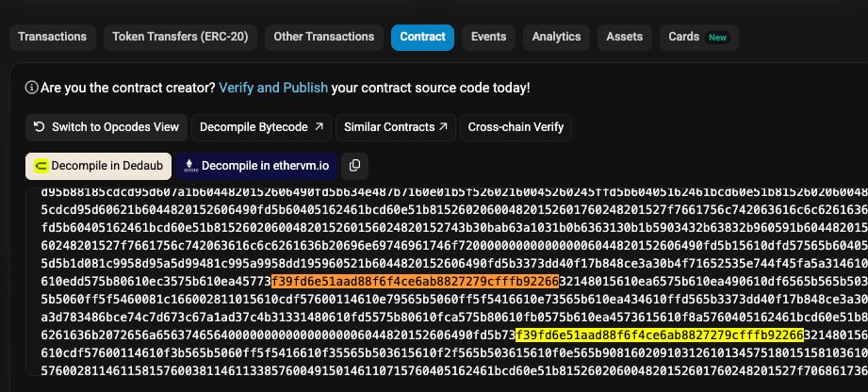Screen dimensions: 868x392
Task: Decompile the contract in ethervm.io
Action: [257, 166]
